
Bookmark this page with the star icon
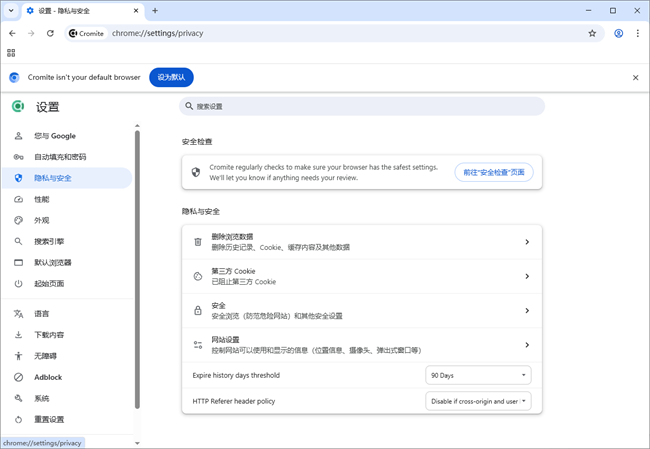click(592, 33)
